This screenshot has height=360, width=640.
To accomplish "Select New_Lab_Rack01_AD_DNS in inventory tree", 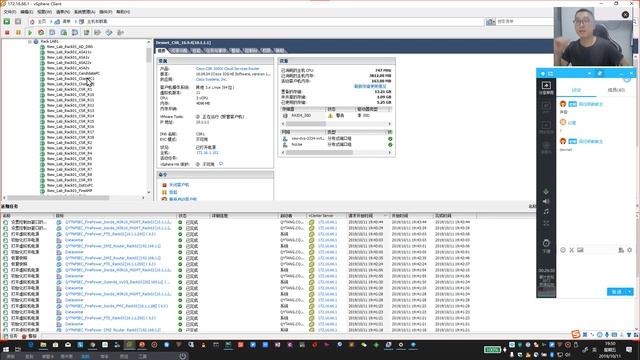I will tap(69, 47).
